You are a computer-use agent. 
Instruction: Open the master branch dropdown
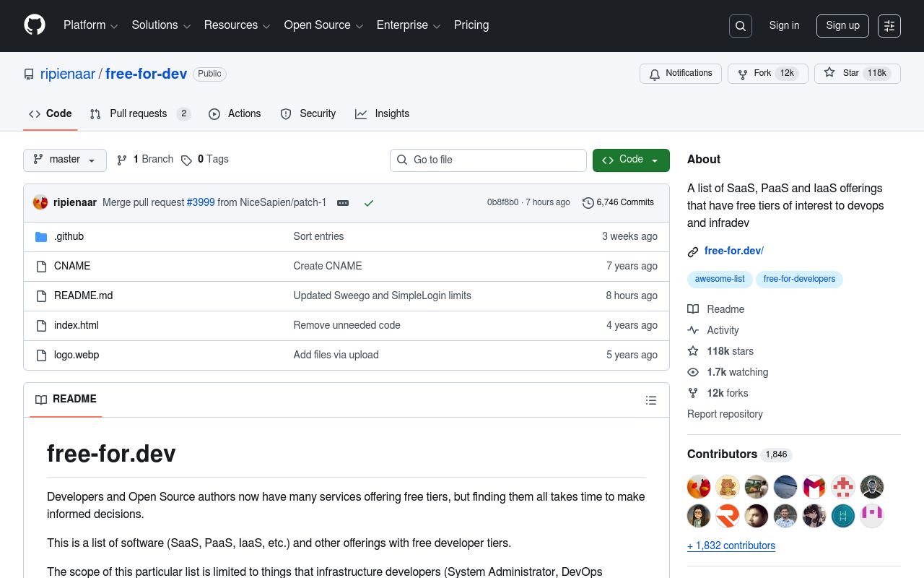pos(65,160)
